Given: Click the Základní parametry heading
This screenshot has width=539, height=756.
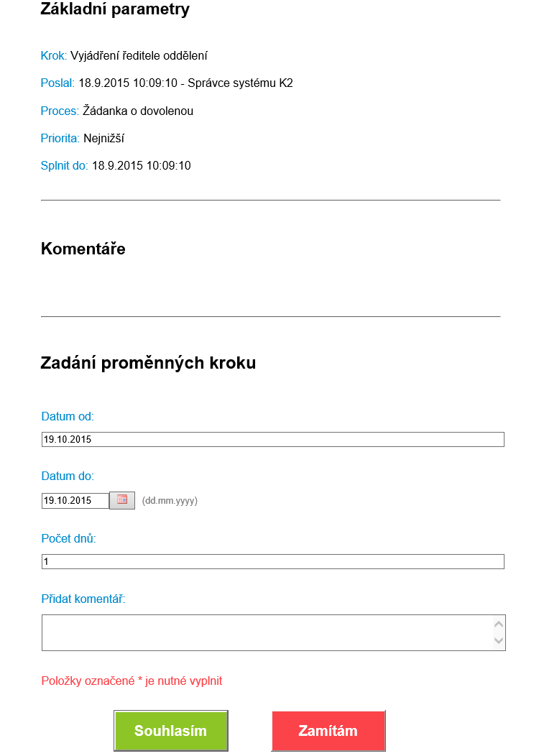Looking at the screenshot, I should [115, 9].
